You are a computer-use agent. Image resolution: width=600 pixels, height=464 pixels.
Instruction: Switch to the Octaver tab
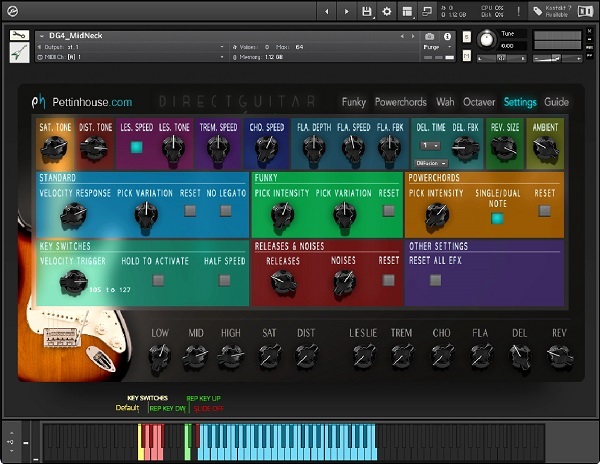(x=479, y=102)
